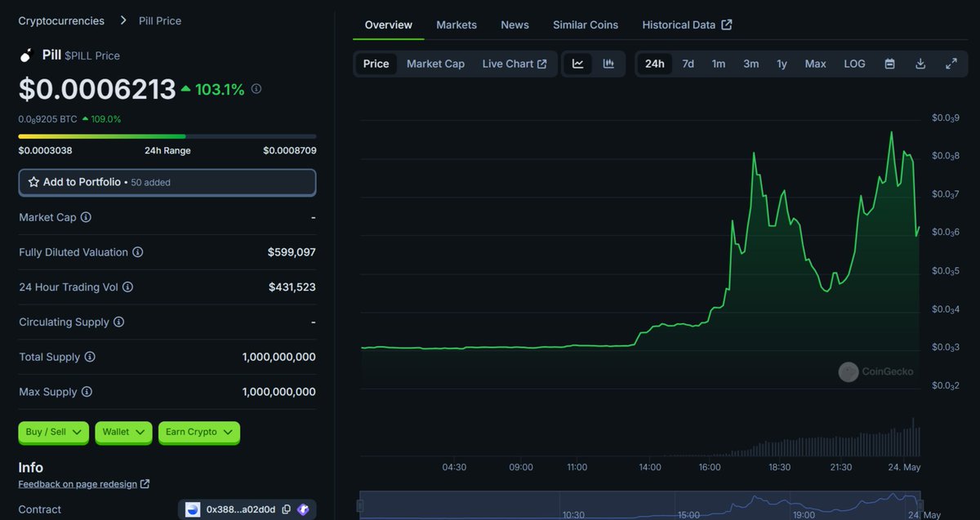The height and width of the screenshot is (520, 980).
Task: Select the 1m time range
Action: tap(719, 64)
